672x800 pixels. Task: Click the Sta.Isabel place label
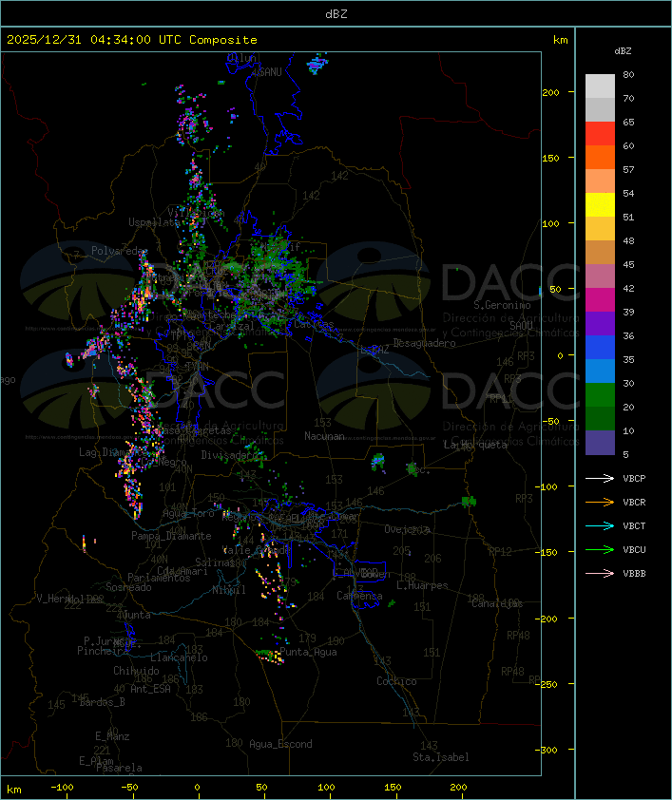[441, 757]
